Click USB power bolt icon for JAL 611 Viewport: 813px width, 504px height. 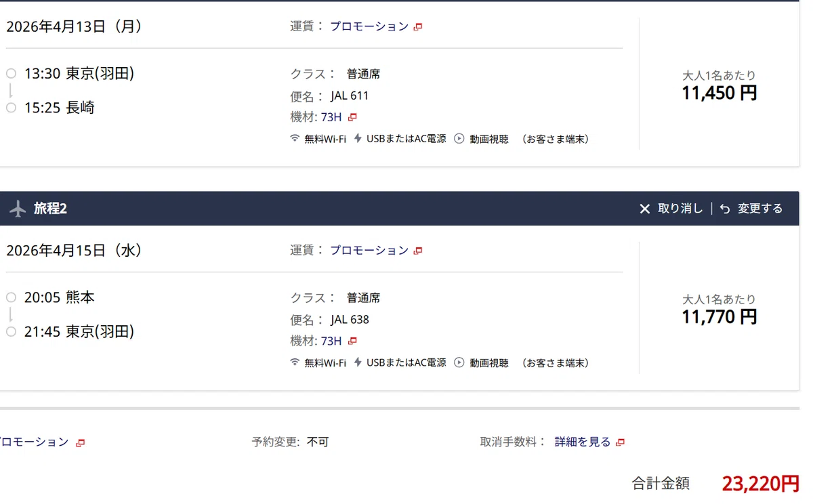point(358,138)
